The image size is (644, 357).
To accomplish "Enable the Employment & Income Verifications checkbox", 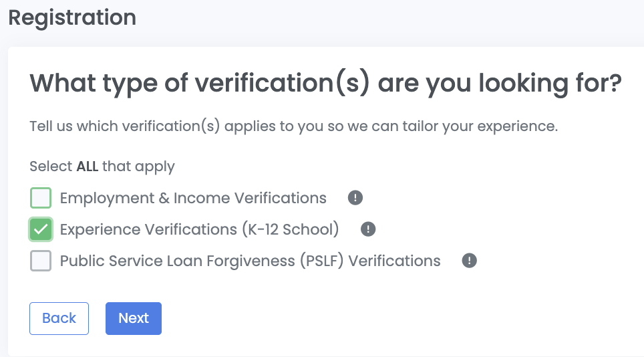I will (x=41, y=198).
